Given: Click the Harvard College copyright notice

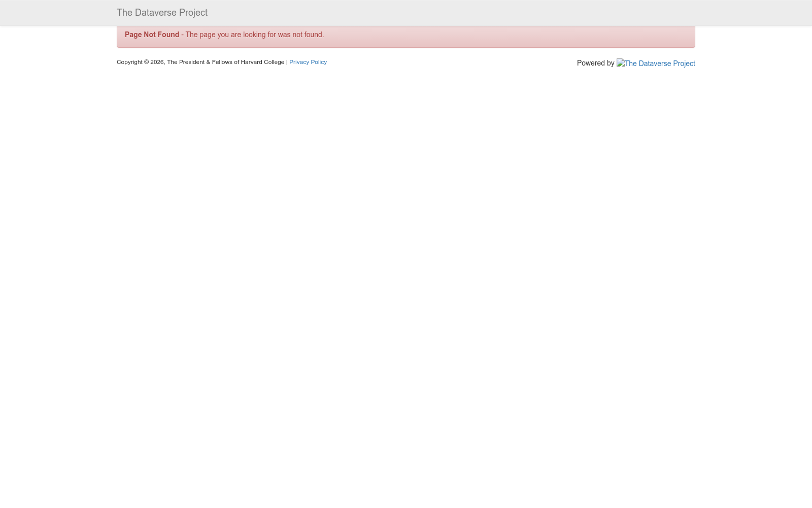Looking at the screenshot, I should (200, 62).
